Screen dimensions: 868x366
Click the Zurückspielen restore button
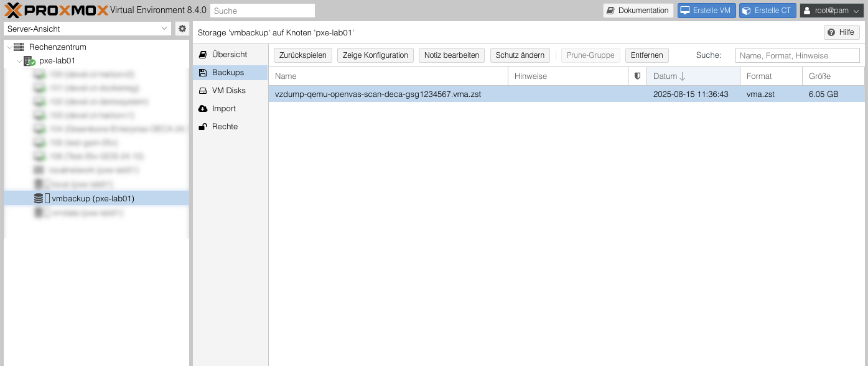(302, 55)
